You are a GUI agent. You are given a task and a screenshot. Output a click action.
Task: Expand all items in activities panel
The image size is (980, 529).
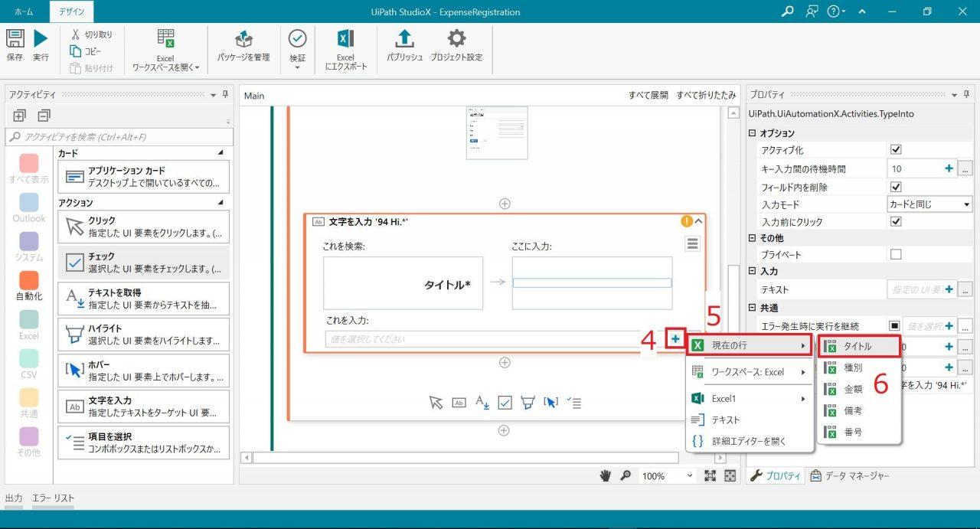point(19,116)
